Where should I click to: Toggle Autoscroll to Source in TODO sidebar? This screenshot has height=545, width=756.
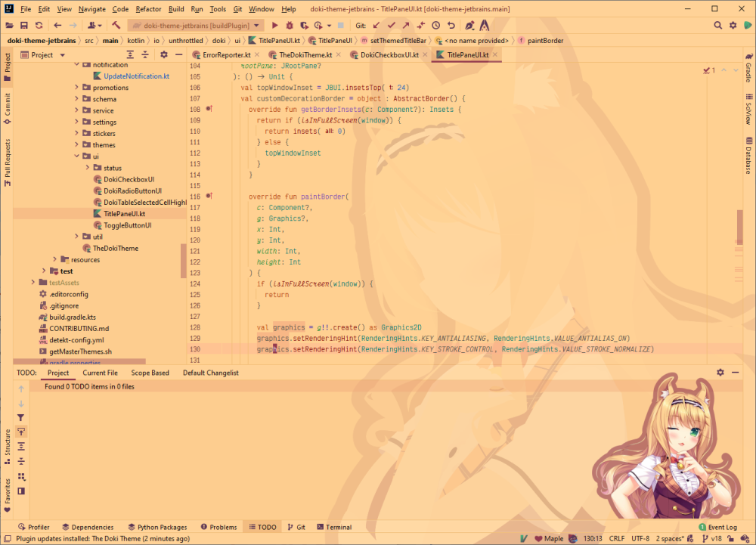point(21,432)
